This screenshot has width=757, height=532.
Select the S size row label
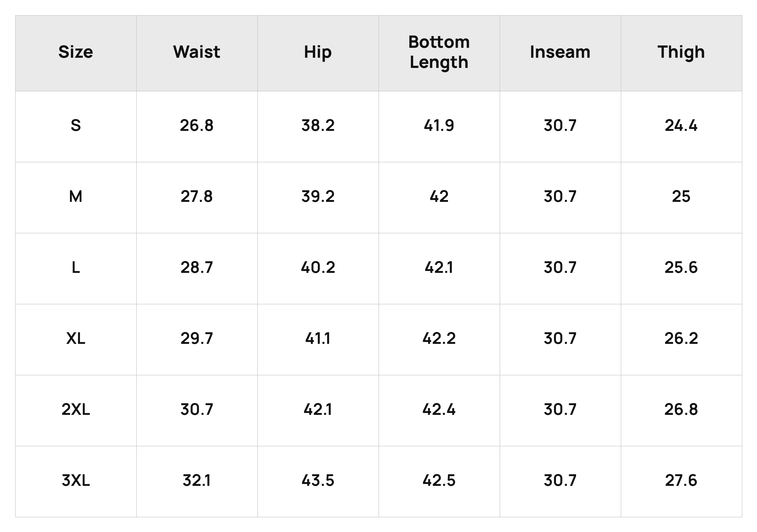click(x=76, y=126)
